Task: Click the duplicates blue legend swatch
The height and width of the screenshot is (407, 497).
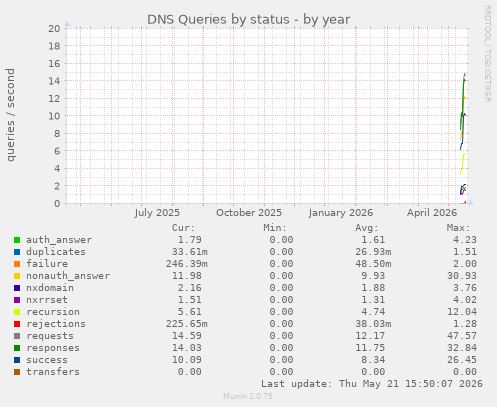Action: pos(17,252)
